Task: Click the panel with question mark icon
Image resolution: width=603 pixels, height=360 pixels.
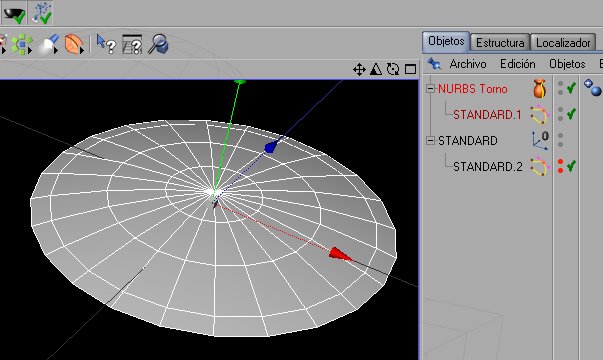Action: tap(132, 44)
